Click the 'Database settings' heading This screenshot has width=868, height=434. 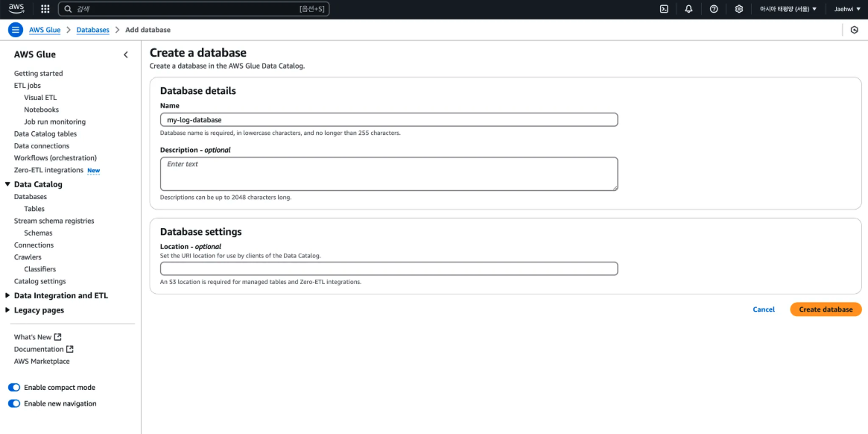click(201, 232)
